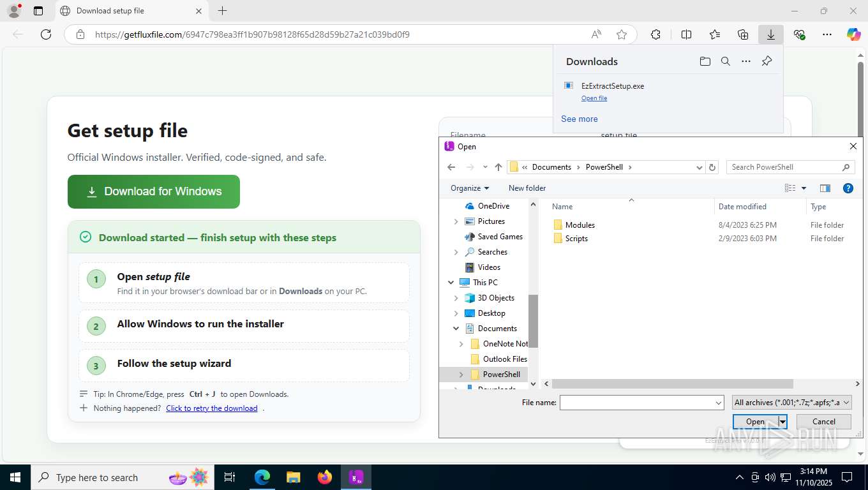Click the Windows Start button
Screen dimensions: 868x490
tap(15, 477)
